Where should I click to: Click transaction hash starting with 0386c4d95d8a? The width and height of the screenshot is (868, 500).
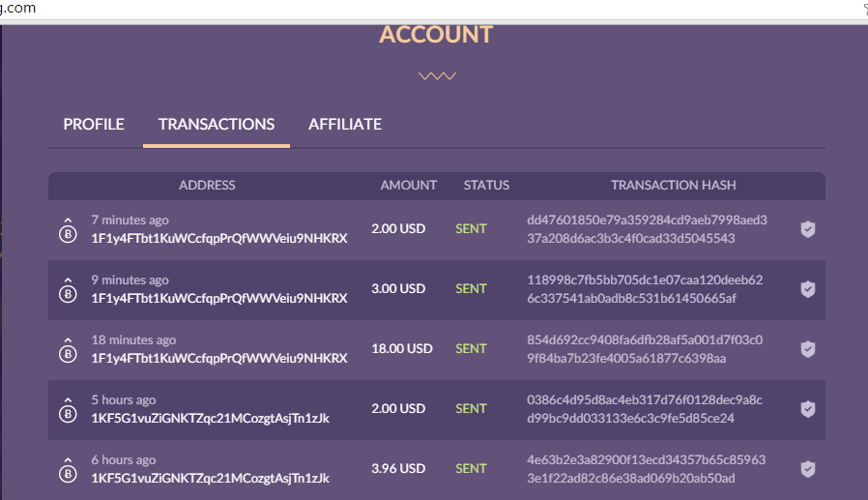[x=645, y=409]
